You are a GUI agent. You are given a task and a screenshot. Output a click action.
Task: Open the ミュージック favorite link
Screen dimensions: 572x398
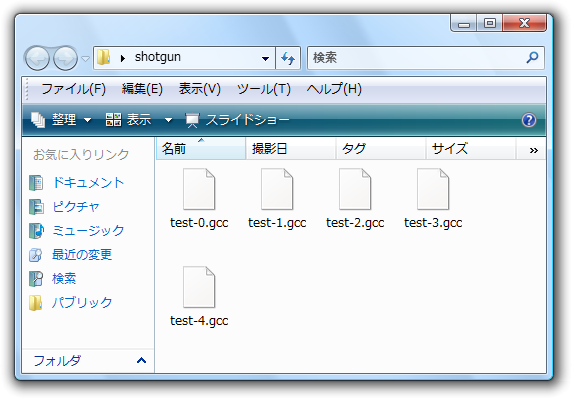point(88,231)
